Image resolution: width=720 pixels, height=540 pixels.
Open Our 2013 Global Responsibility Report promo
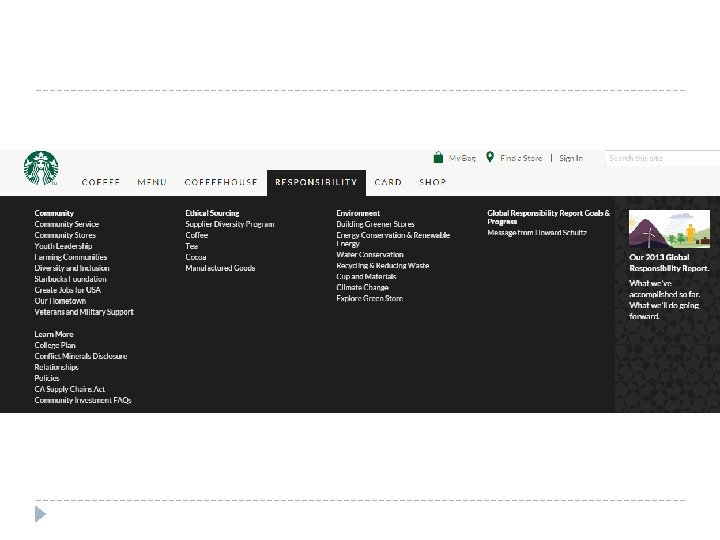(x=669, y=263)
